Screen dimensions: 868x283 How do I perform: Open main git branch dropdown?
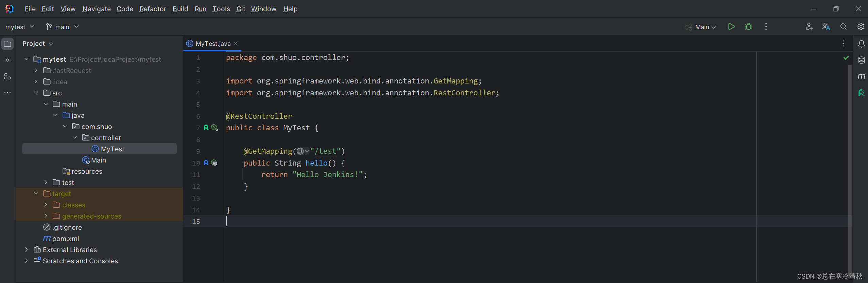tap(62, 27)
